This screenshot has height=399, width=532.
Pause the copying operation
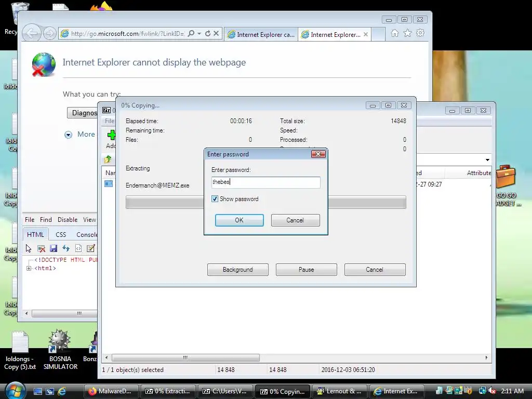tap(307, 270)
